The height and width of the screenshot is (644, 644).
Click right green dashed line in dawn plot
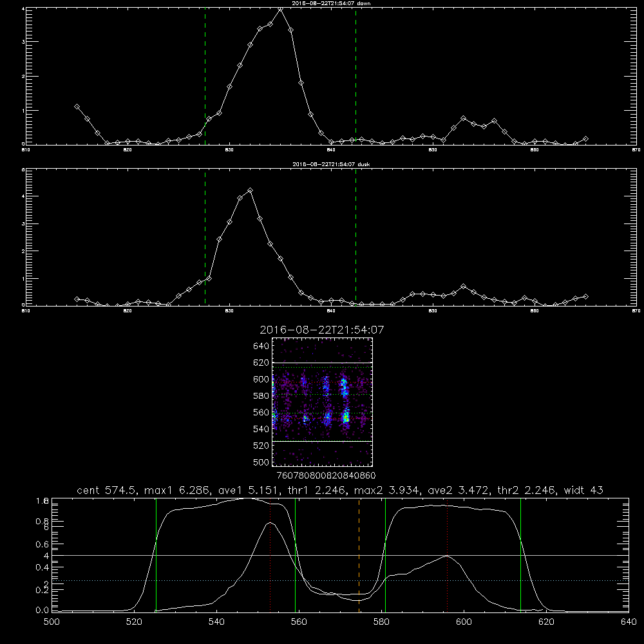point(355,77)
